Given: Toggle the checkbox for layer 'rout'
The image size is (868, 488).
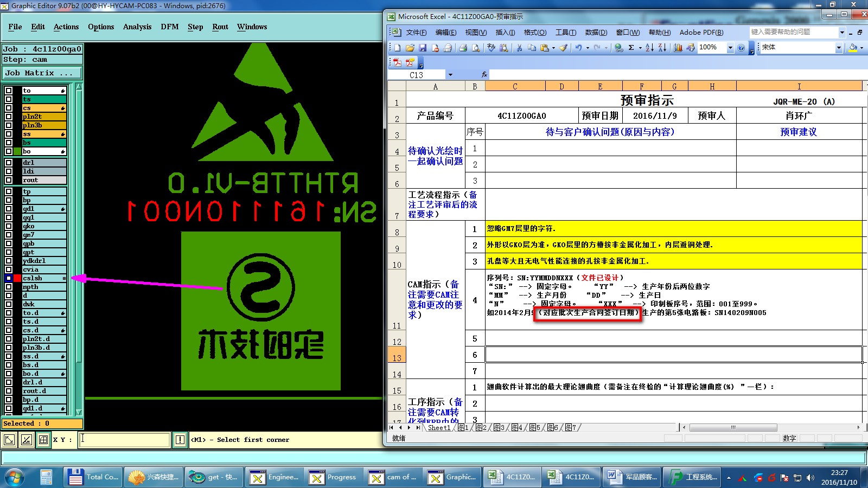Looking at the screenshot, I should (x=9, y=180).
